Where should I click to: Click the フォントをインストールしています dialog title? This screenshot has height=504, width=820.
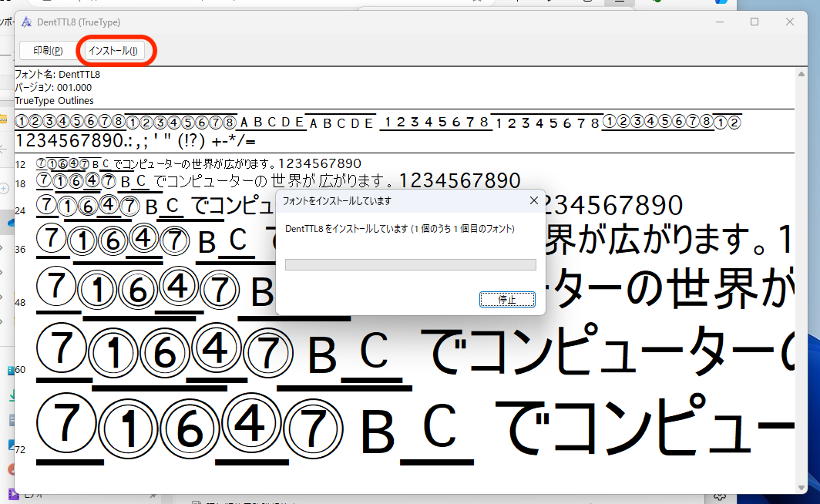click(x=337, y=201)
